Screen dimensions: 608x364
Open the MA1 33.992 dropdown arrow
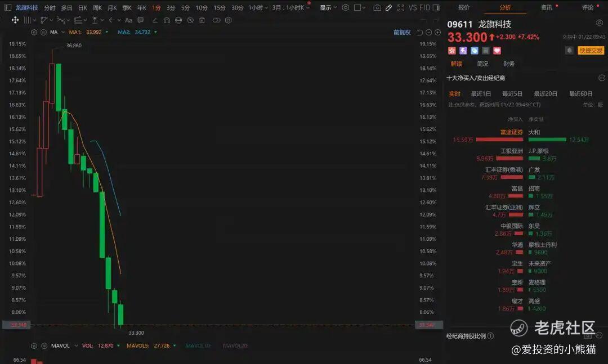(106, 32)
